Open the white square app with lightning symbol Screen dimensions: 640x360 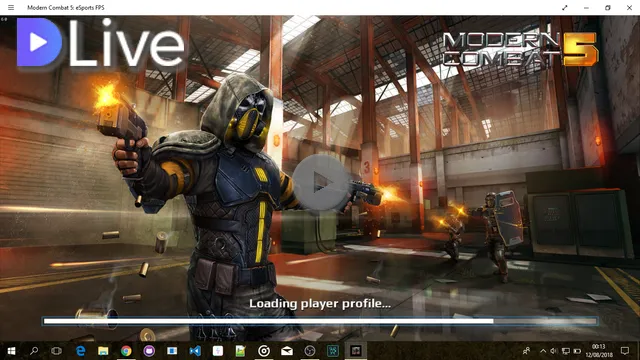point(218,351)
